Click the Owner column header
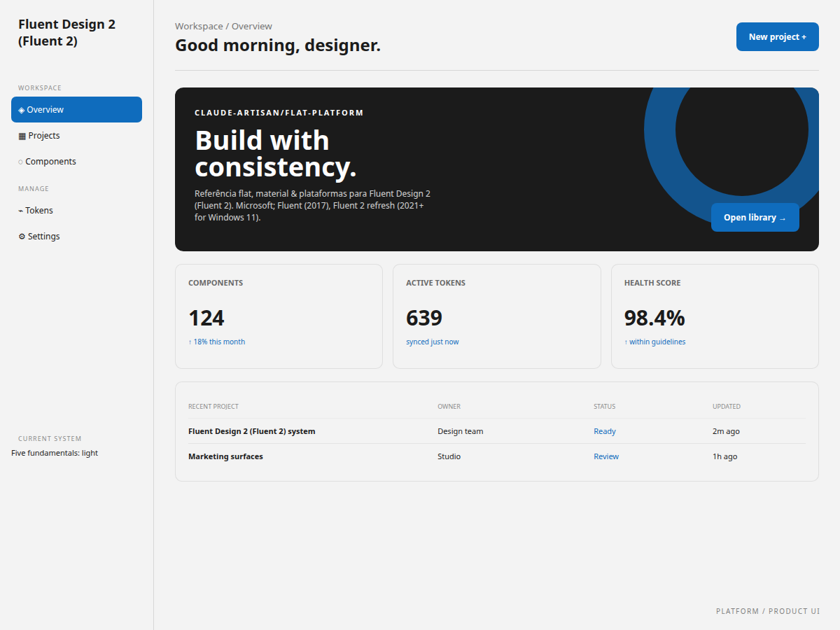 pyautogui.click(x=449, y=406)
